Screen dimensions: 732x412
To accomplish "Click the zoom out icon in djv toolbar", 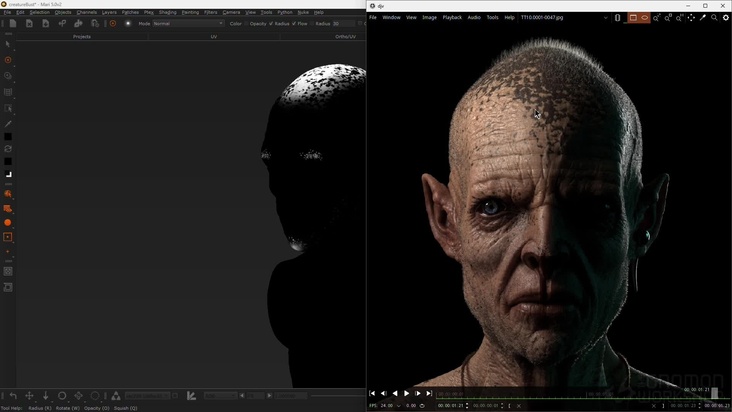I will [679, 18].
